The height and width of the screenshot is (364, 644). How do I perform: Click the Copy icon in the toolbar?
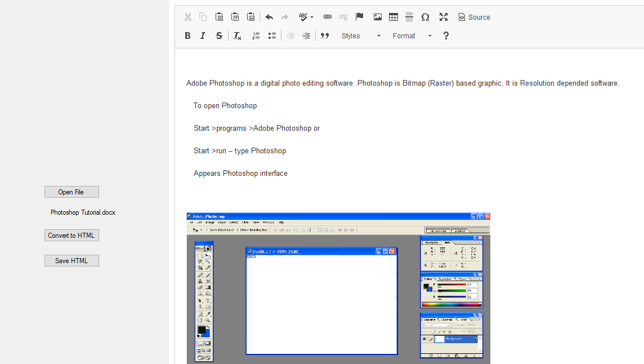[203, 17]
